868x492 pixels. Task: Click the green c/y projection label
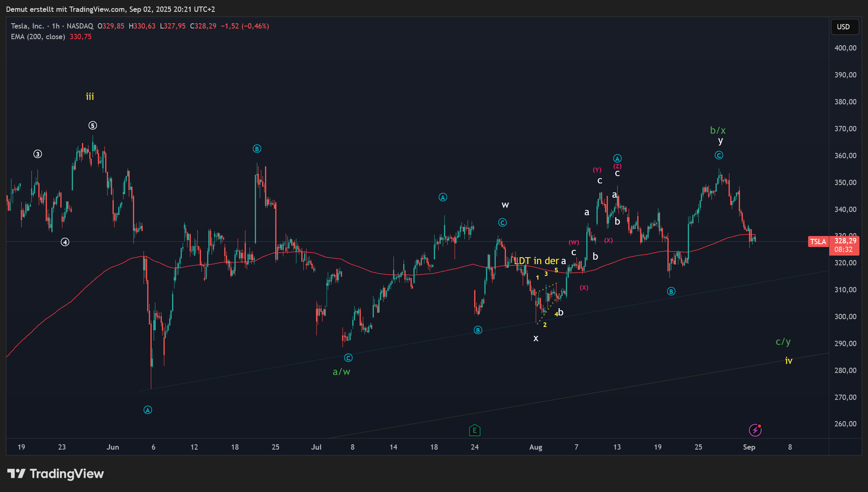click(783, 342)
